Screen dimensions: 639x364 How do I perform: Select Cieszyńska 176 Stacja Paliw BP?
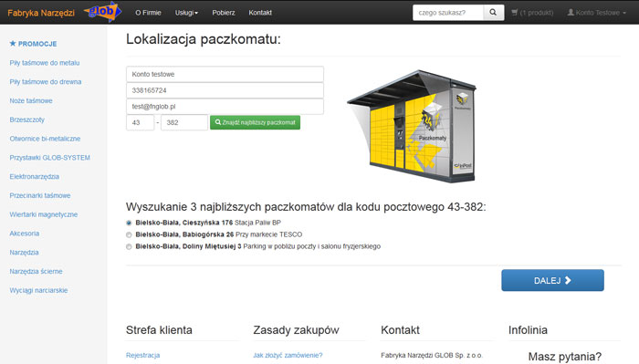129,223
